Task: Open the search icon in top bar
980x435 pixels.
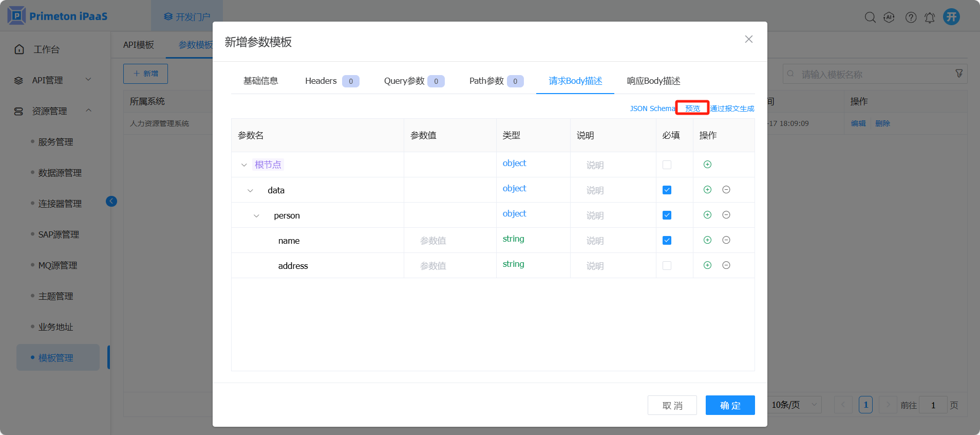Action: (x=870, y=17)
